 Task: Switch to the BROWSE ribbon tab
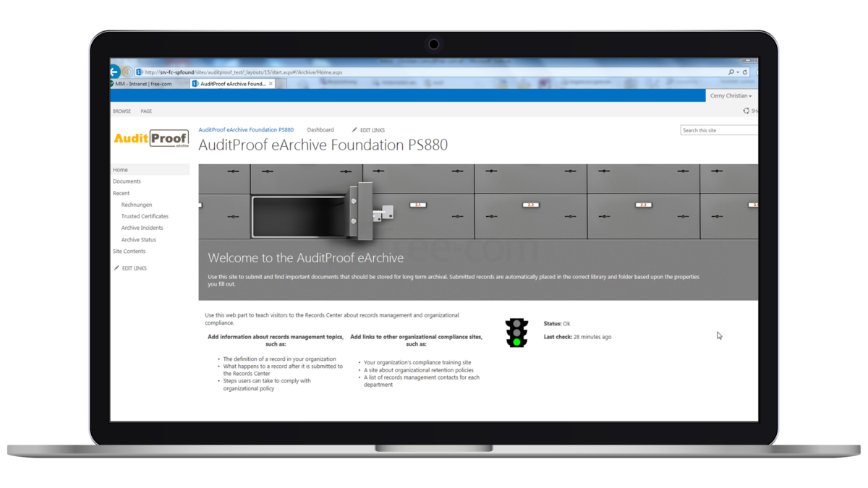[121, 111]
